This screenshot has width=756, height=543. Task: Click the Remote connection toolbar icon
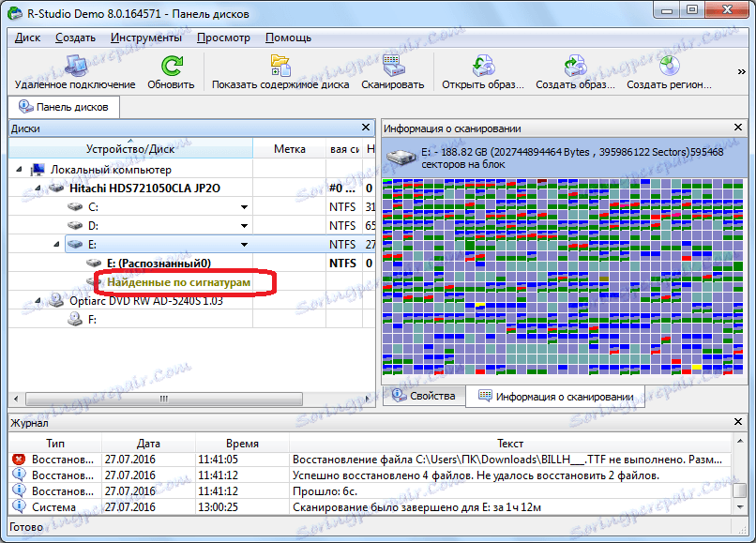pyautogui.click(x=75, y=66)
